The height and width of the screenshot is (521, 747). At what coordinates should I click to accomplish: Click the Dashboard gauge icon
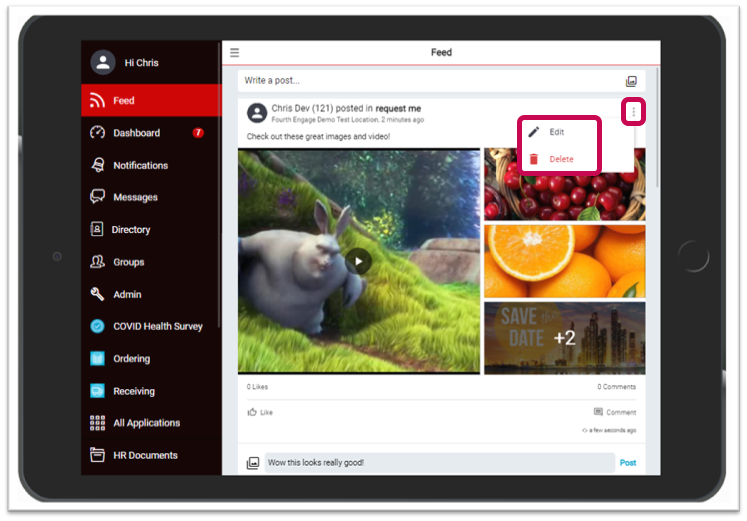[x=97, y=132]
